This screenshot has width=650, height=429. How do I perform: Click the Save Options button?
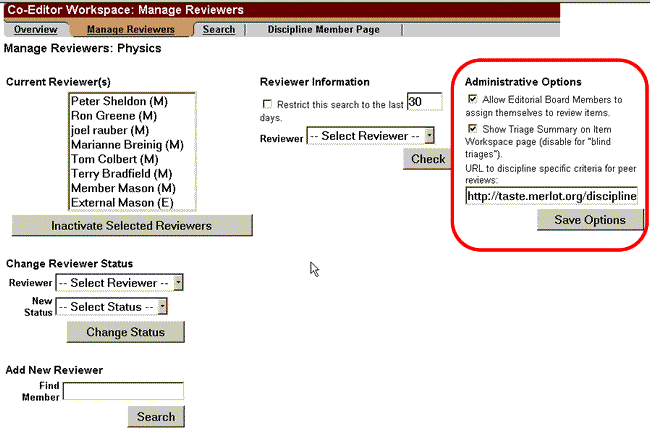click(x=582, y=220)
